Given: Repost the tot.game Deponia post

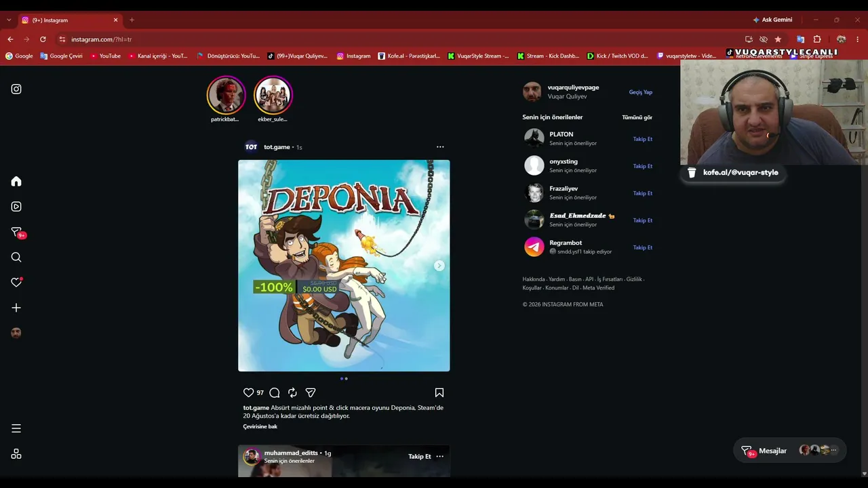Looking at the screenshot, I should pos(292,392).
